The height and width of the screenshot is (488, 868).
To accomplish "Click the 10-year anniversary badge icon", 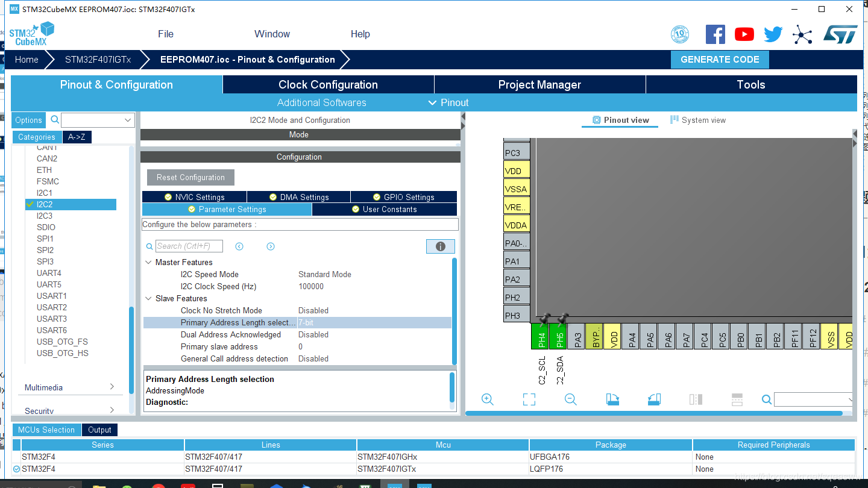I will [680, 34].
